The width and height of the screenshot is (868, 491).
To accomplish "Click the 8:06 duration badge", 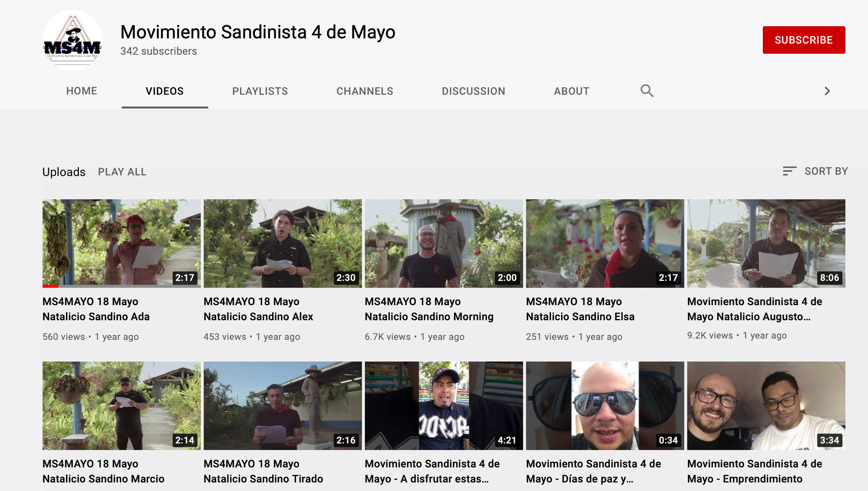I will coord(829,278).
